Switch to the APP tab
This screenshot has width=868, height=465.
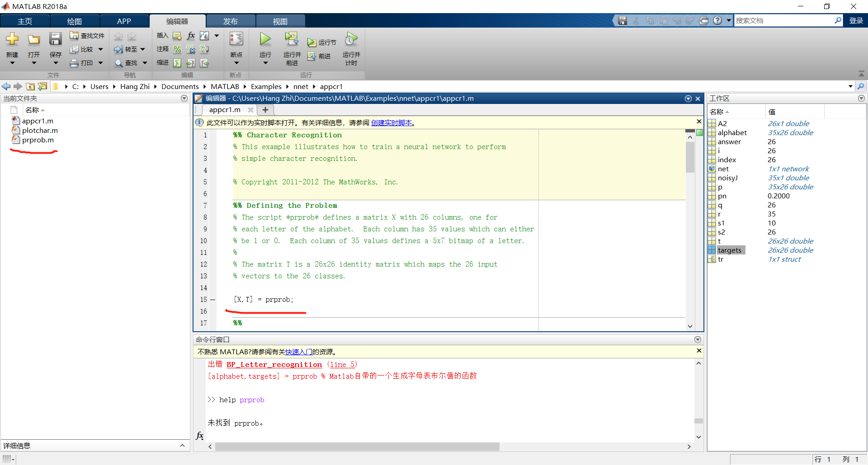pos(124,21)
